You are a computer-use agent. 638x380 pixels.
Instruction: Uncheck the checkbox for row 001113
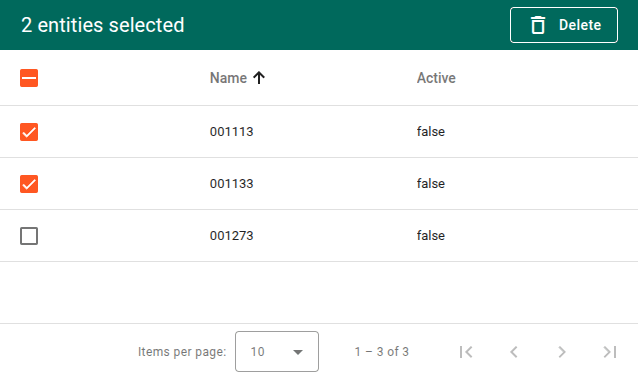[29, 132]
